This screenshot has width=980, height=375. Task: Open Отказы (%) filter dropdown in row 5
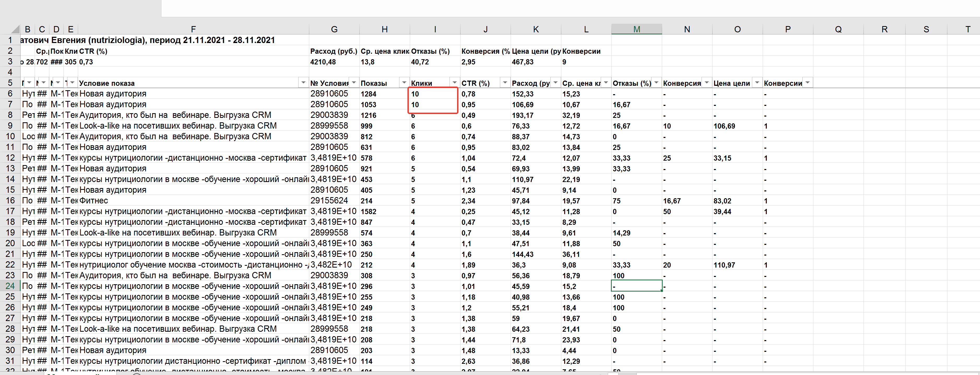click(656, 83)
